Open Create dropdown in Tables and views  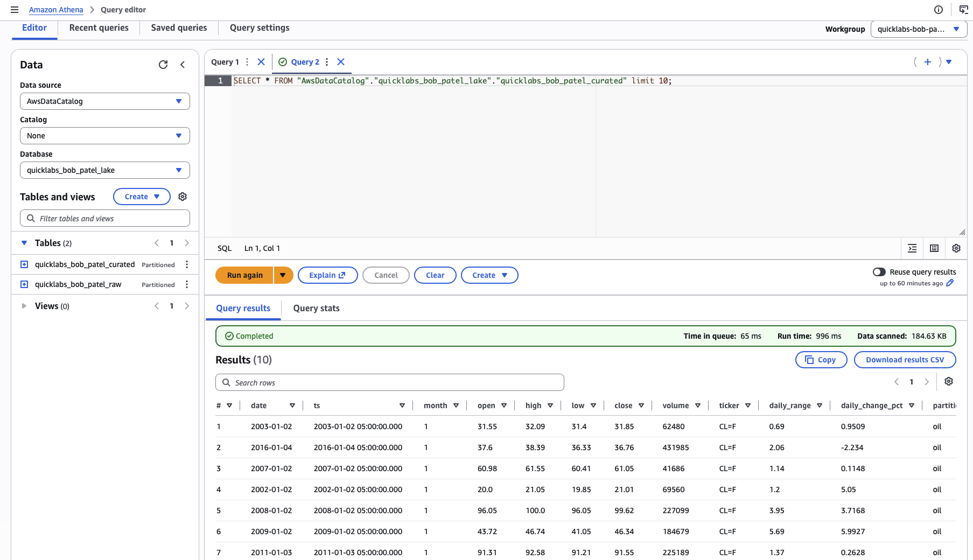click(142, 197)
